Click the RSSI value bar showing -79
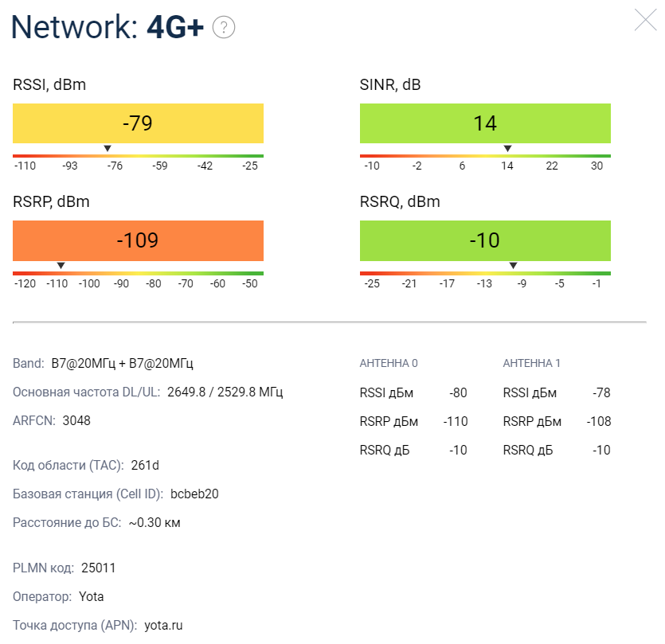 [138, 123]
